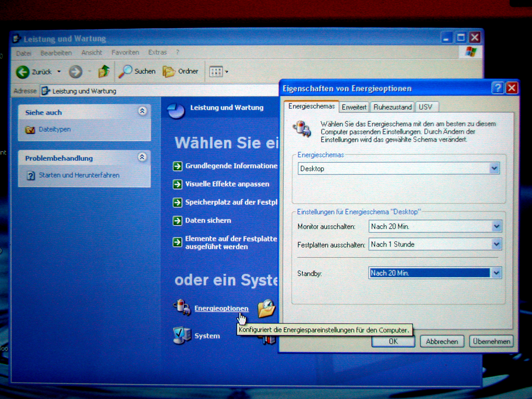Screen dimensions: 532x399
Task: Switch to the Erweitert tab
Action: click(x=354, y=107)
